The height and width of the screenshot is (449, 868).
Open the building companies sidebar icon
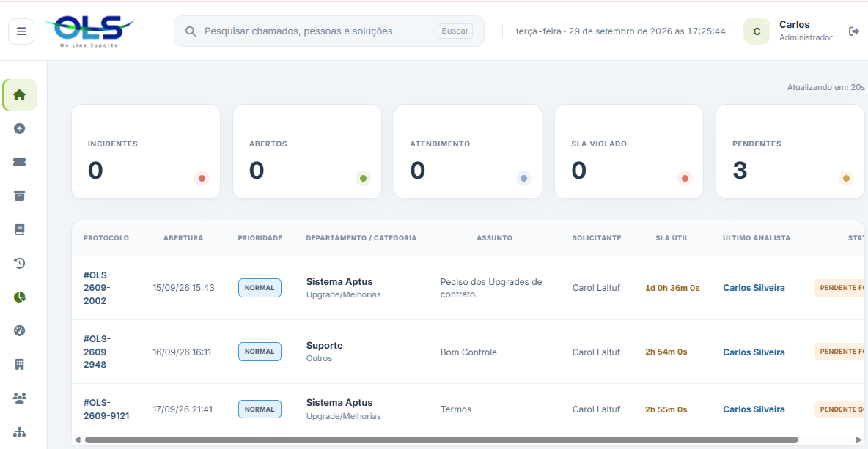19,364
